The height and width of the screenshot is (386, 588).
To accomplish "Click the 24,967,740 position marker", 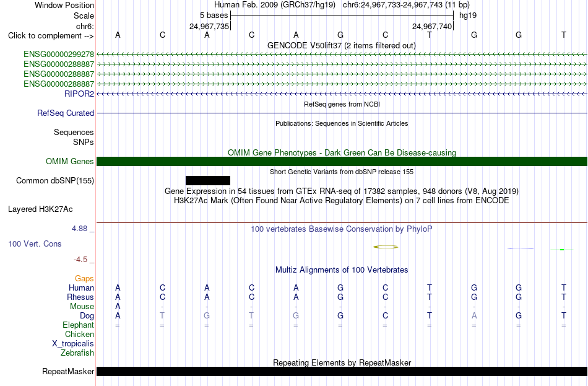I will click(x=431, y=26).
